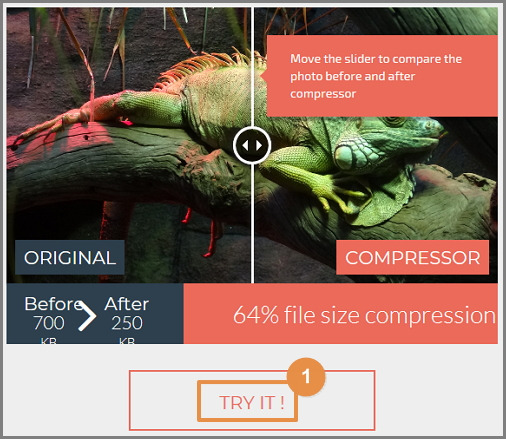Click the vertical divider line above the handle

[252, 67]
